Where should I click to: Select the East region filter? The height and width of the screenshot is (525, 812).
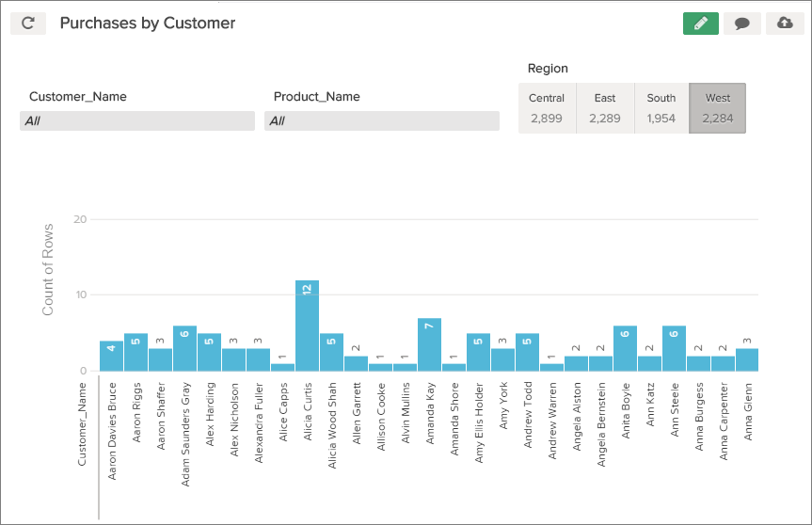click(605, 108)
